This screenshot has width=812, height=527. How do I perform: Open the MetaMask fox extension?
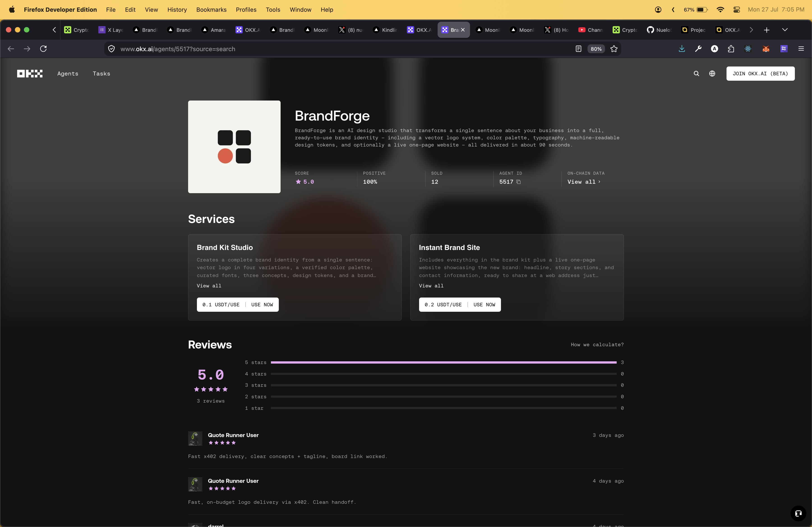point(766,49)
